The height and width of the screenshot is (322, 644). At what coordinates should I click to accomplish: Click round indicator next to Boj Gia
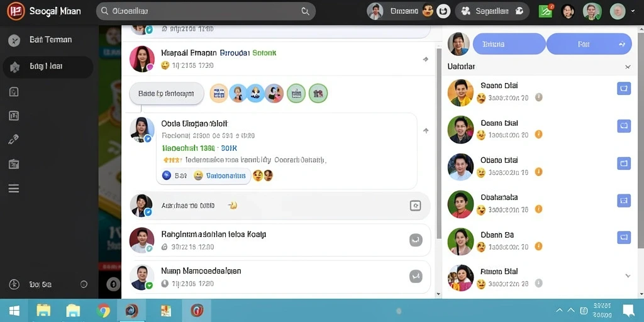tap(84, 284)
